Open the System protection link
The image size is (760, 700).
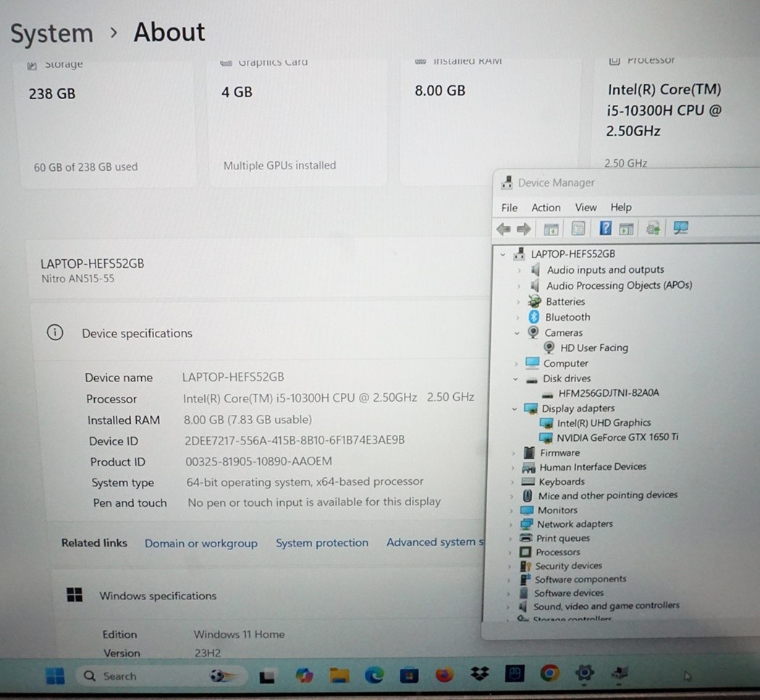322,543
